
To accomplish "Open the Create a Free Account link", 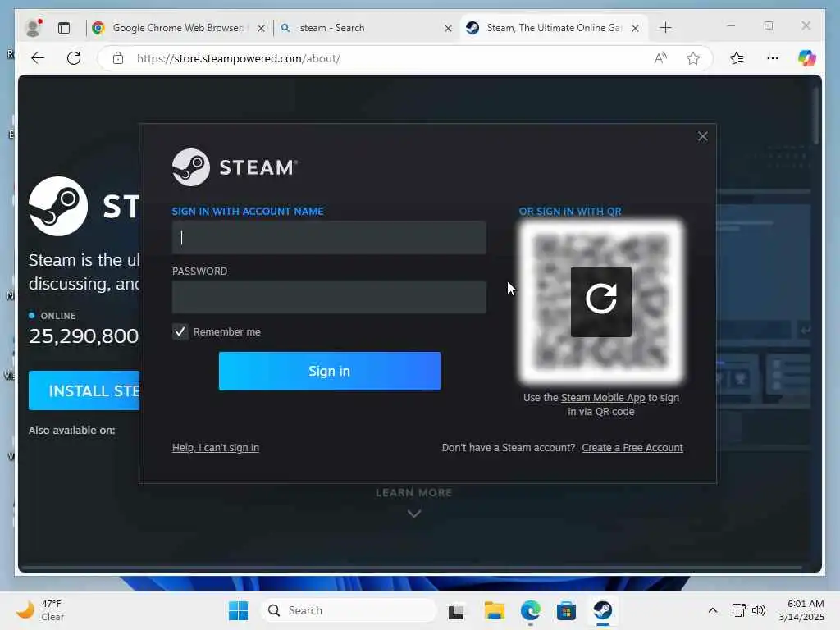I will pyautogui.click(x=632, y=447).
